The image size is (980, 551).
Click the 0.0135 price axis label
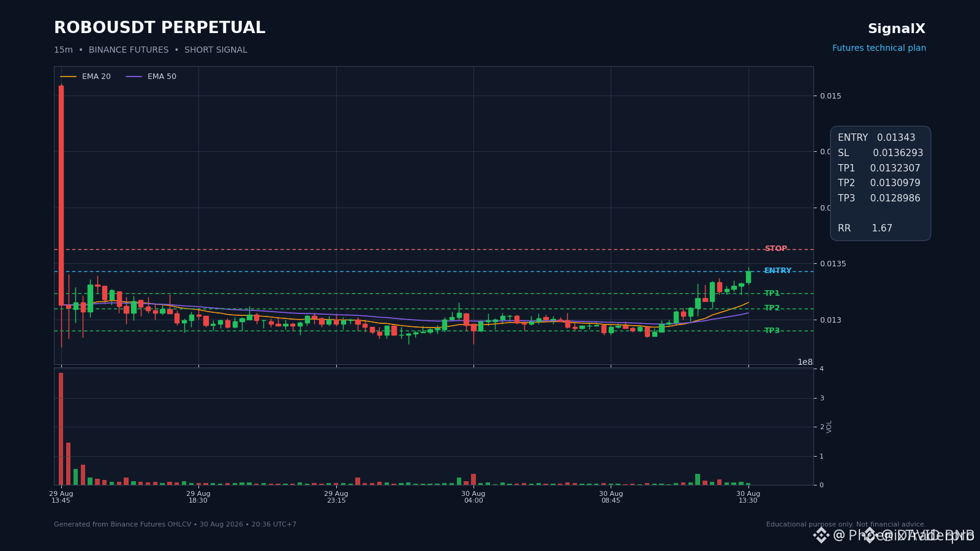[833, 264]
